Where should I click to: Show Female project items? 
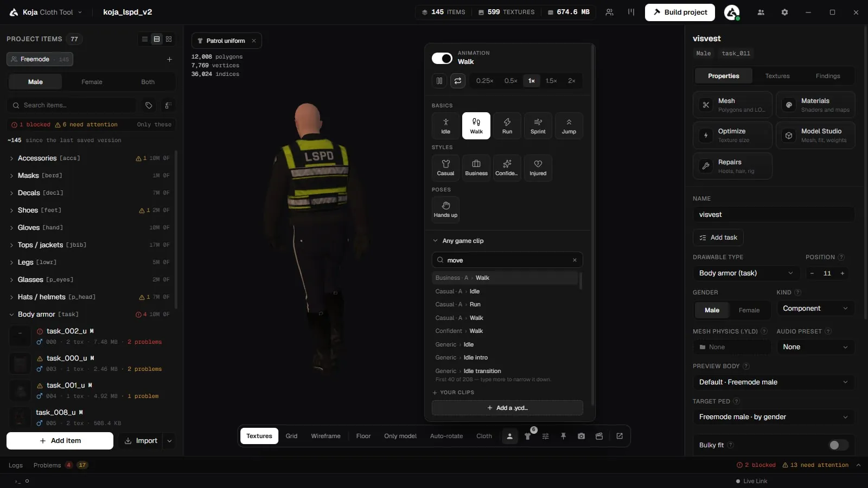[92, 82]
